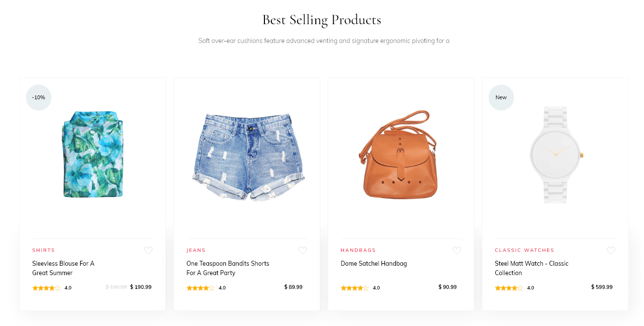Click the empty fifth star on the blouse rating
This screenshot has width=644, height=326.
58,287
